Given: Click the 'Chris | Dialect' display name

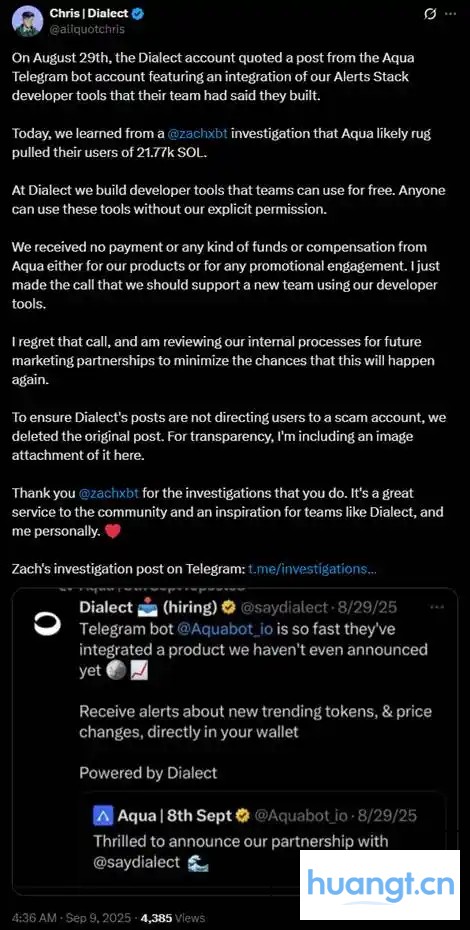Looking at the screenshot, I should pos(90,14).
